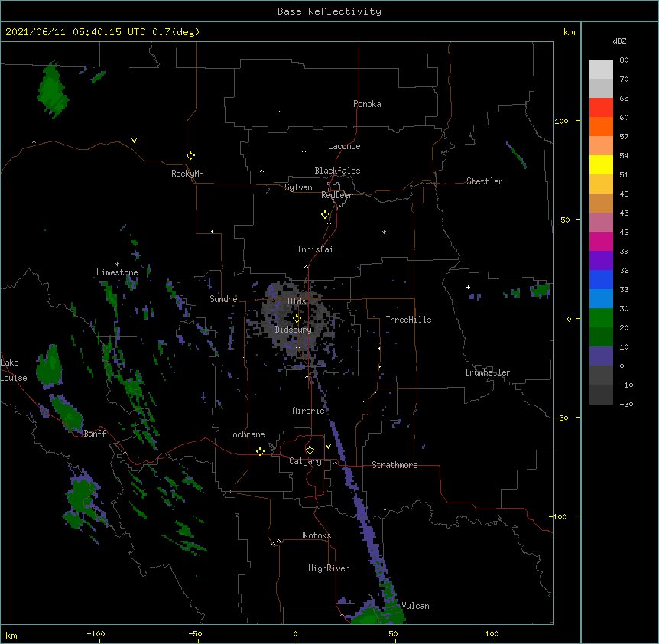Select the yellow diamond marker below Olds
The width and height of the screenshot is (659, 644).
tap(297, 319)
